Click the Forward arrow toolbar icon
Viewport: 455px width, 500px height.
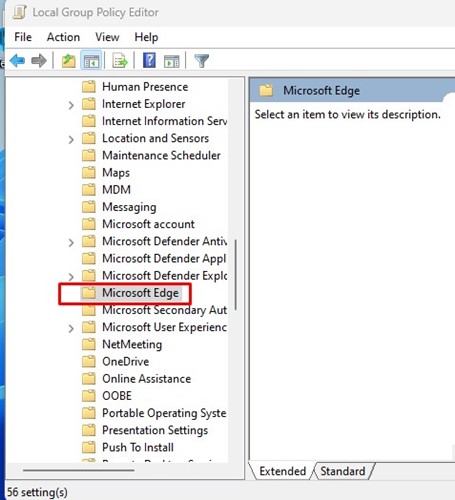click(x=39, y=61)
